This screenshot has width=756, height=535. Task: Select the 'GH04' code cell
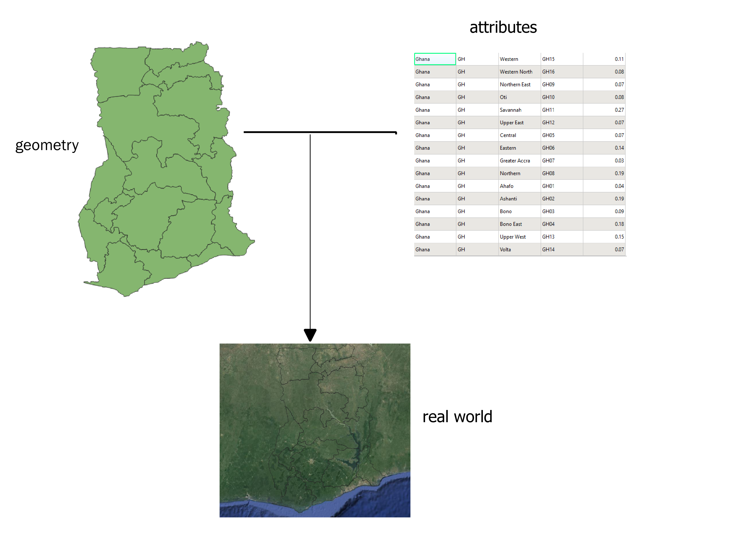click(562, 224)
